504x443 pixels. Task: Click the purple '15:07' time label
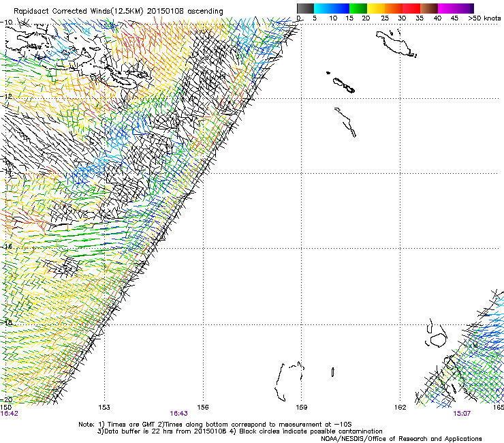pos(462,414)
